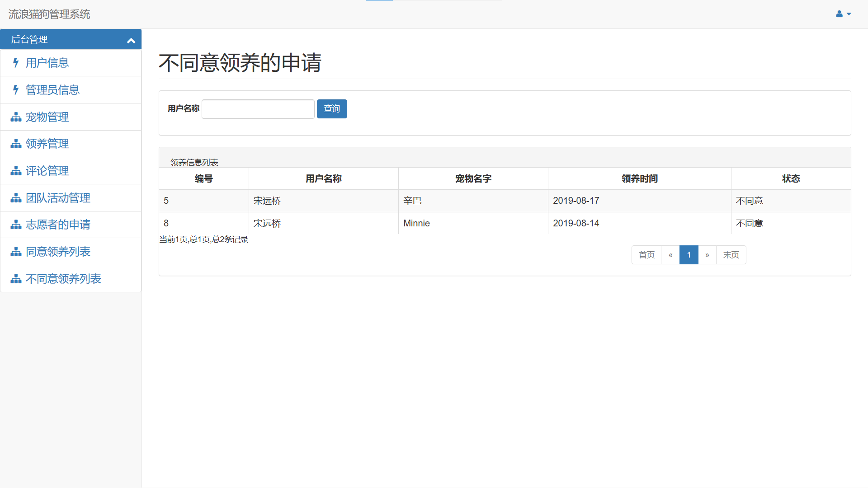Click the lightning icon beside 用户信息
The image size is (868, 488).
16,63
